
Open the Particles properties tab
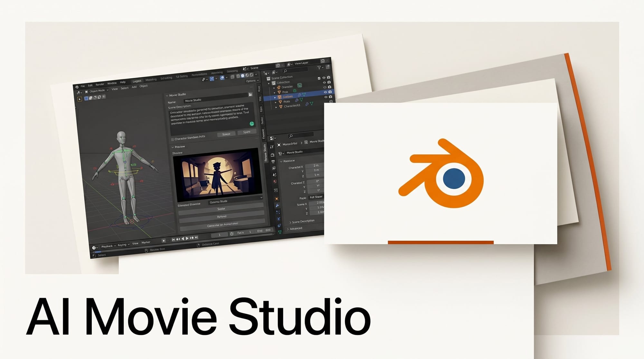click(x=278, y=212)
